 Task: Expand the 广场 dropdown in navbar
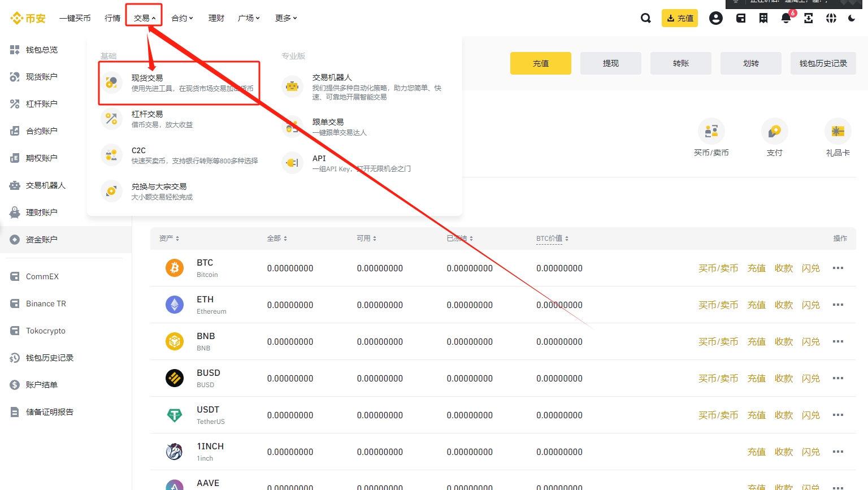tap(249, 18)
